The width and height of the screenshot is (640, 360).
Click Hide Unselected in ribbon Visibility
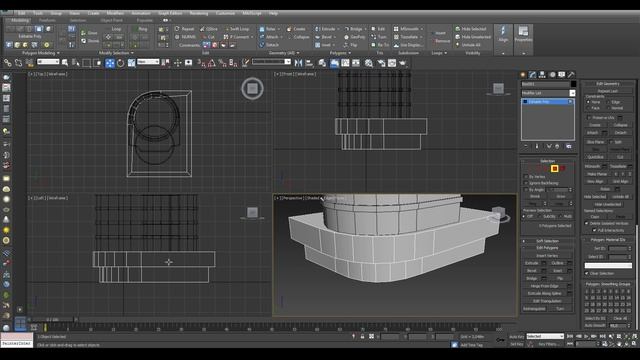click(473, 37)
